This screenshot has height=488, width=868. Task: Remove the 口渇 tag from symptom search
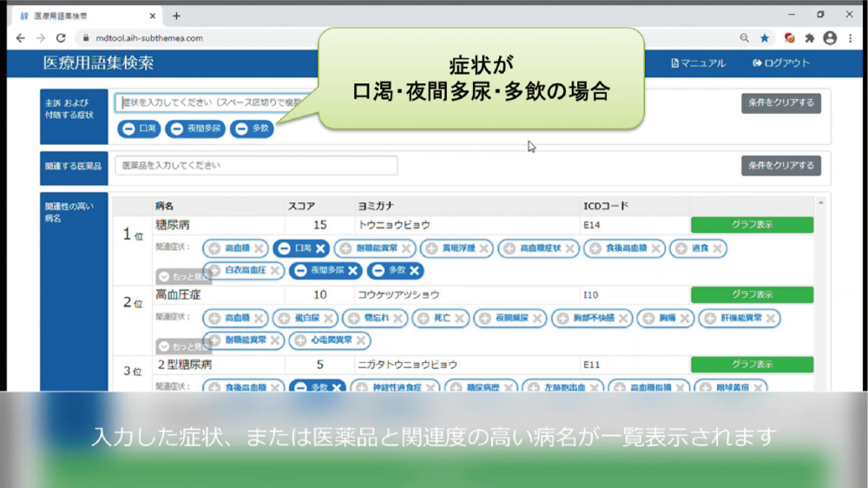point(128,129)
